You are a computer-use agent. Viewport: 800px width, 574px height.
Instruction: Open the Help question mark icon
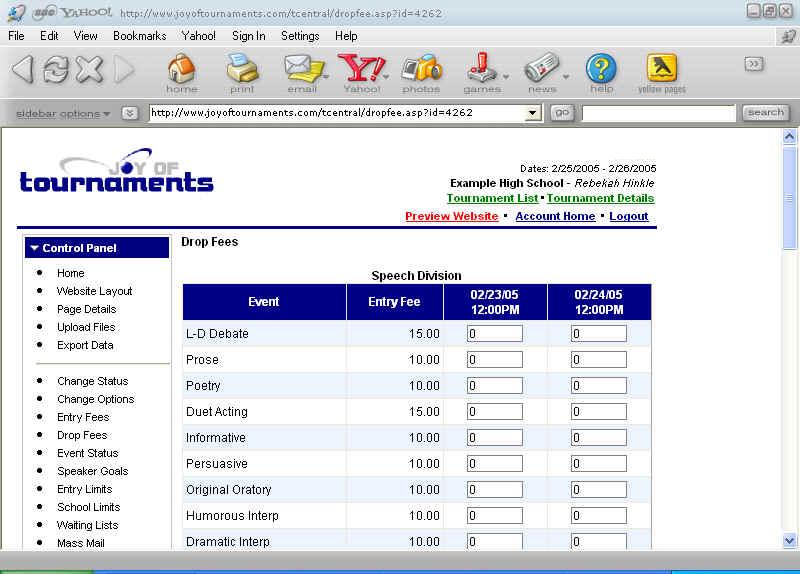pyautogui.click(x=601, y=70)
